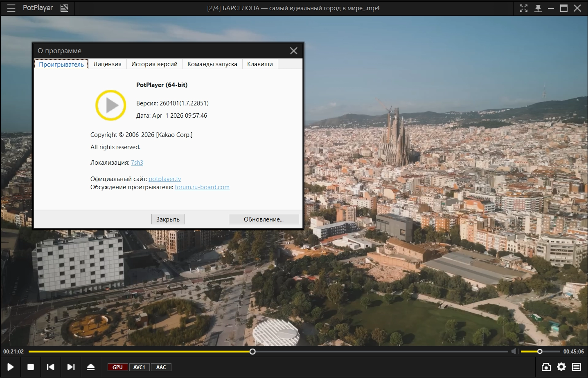Open the potplayer.tv official site link
The width and height of the screenshot is (588, 378).
(164, 179)
